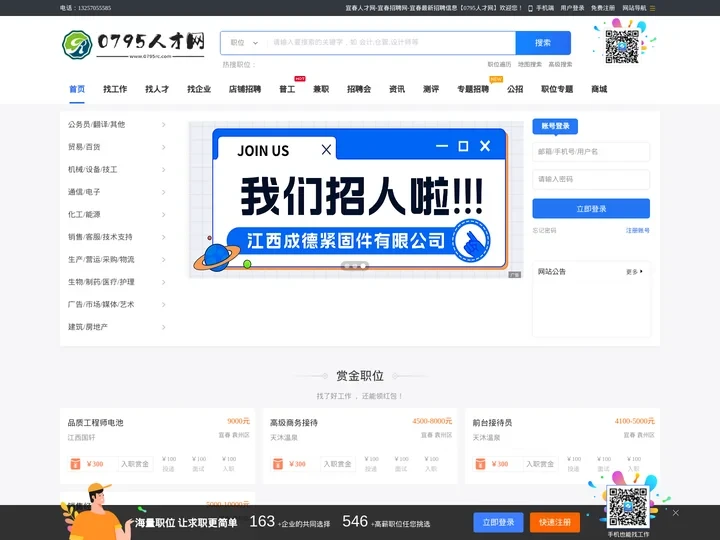The image size is (720, 540).
Task: Open the hamburger icon next to 网站导航
Action: (652, 8)
